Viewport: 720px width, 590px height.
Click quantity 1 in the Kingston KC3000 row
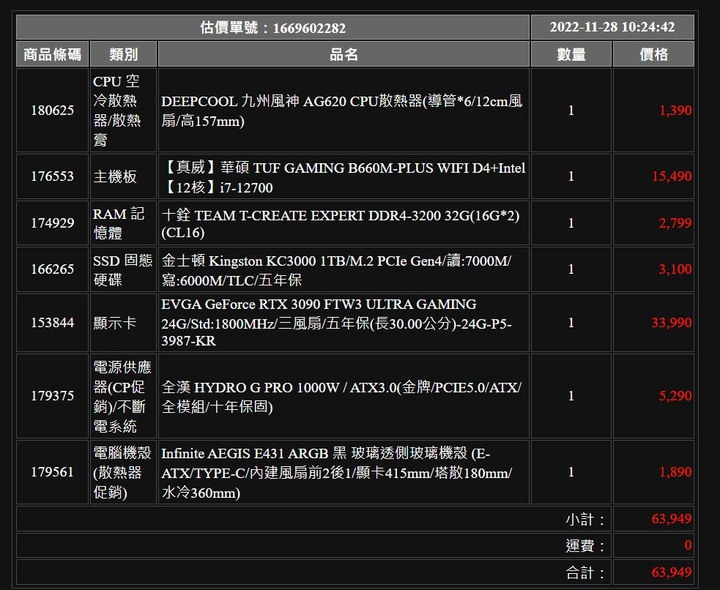(x=571, y=269)
